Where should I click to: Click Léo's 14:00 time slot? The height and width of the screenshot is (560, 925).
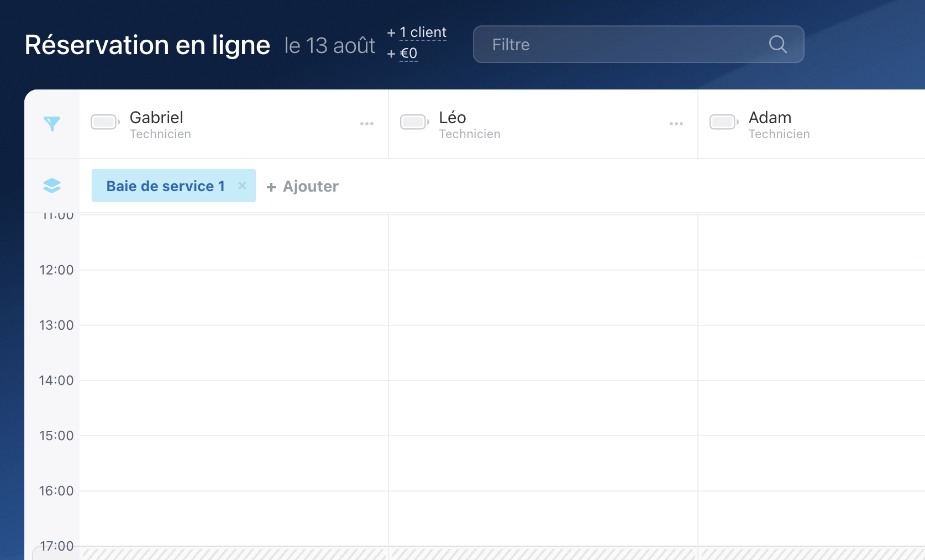click(x=543, y=408)
